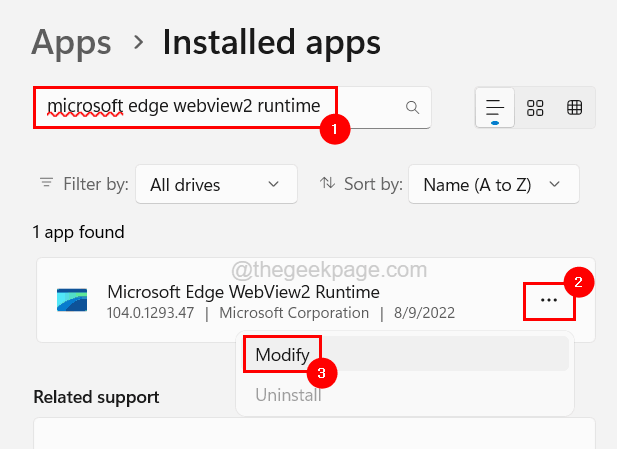Choose Modify from the context menu
617x449 pixels.
(282, 354)
